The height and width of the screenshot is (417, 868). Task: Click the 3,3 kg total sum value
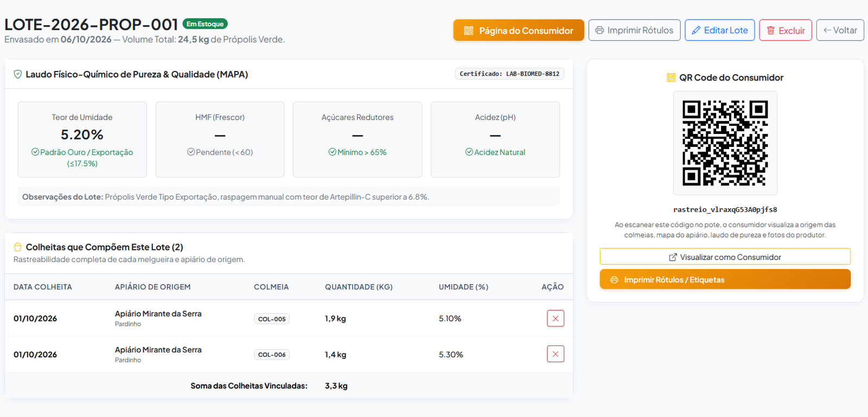[336, 386]
